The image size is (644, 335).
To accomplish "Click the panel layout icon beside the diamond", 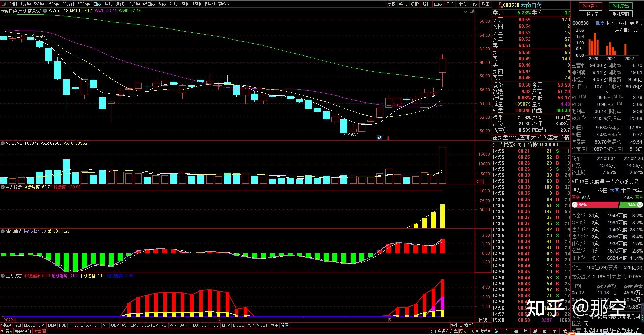I will [x=472, y=11].
